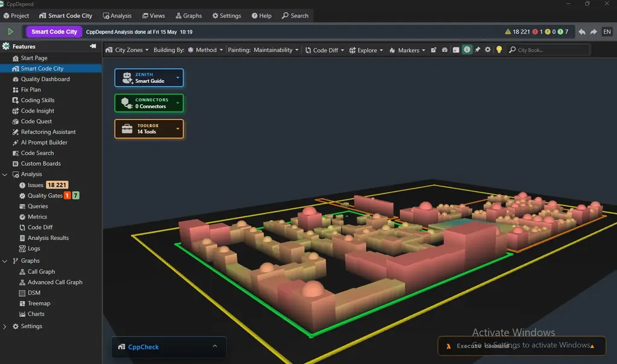Click the Connectors plug icon
This screenshot has width=617, height=364.
(127, 103)
